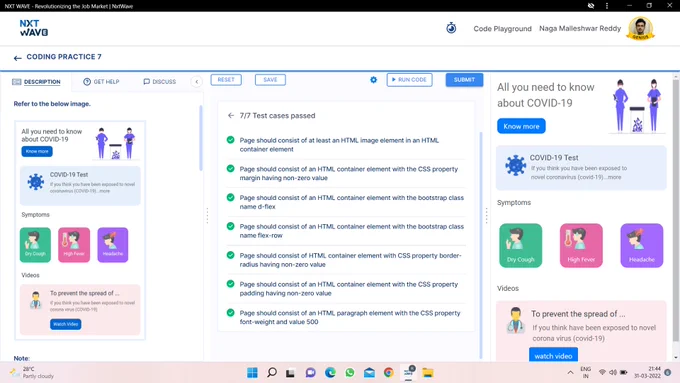The width and height of the screenshot is (680, 383).
Task: Click Dry Cough card in output preview
Action: point(520,246)
